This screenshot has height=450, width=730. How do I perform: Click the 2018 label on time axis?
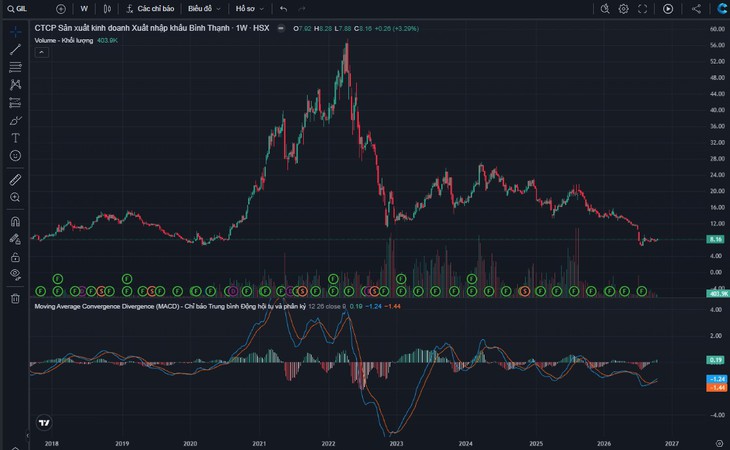pos(52,443)
